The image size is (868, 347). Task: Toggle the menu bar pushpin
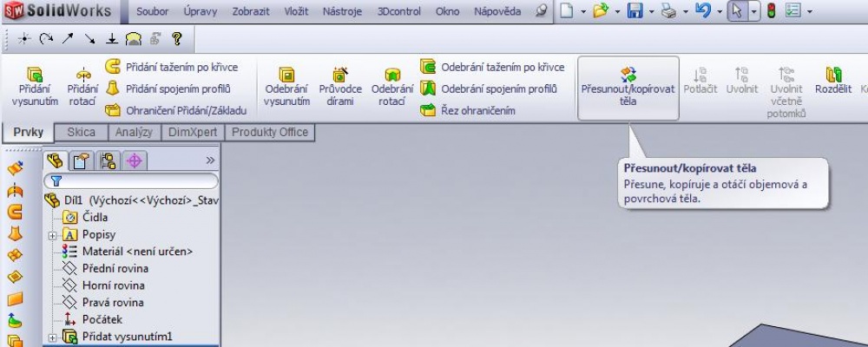point(542,11)
